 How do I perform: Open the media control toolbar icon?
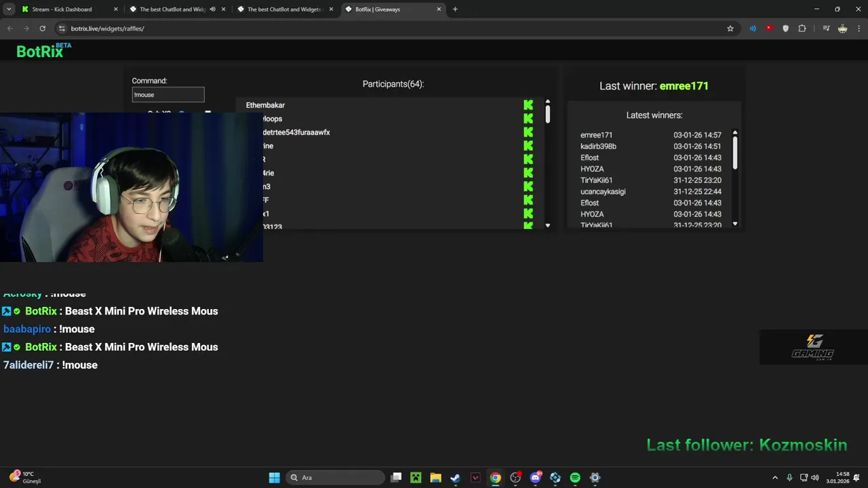point(826,28)
